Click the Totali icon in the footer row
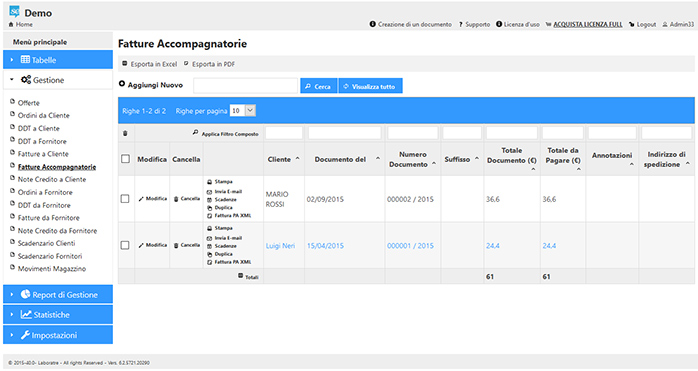 point(240,276)
